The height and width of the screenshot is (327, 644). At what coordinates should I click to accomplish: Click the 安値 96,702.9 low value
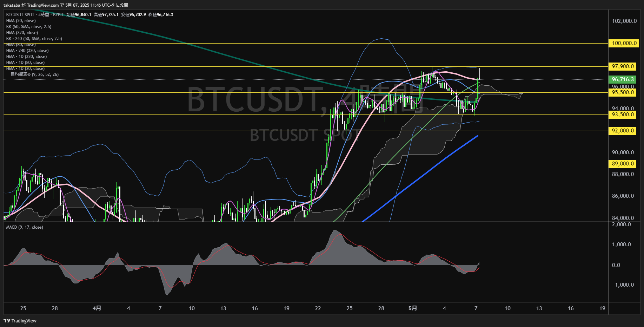133,15
